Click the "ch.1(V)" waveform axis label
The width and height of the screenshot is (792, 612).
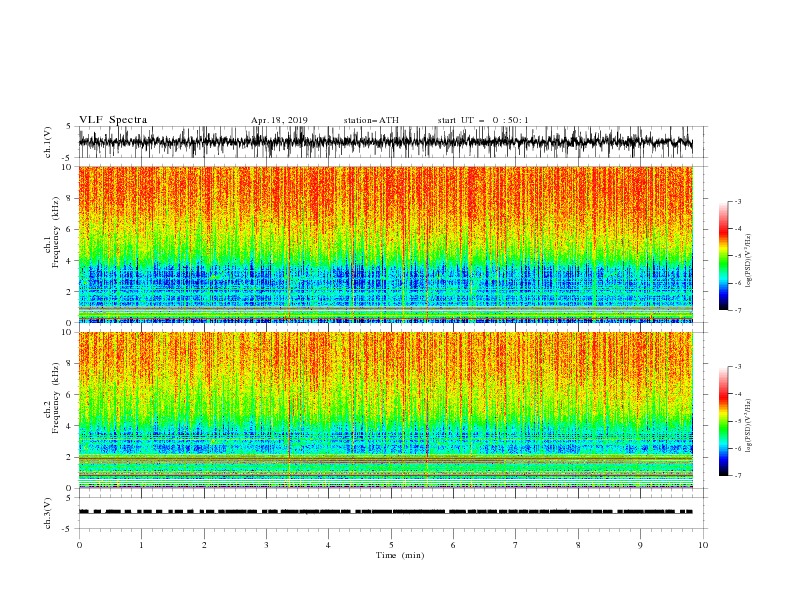[48, 142]
